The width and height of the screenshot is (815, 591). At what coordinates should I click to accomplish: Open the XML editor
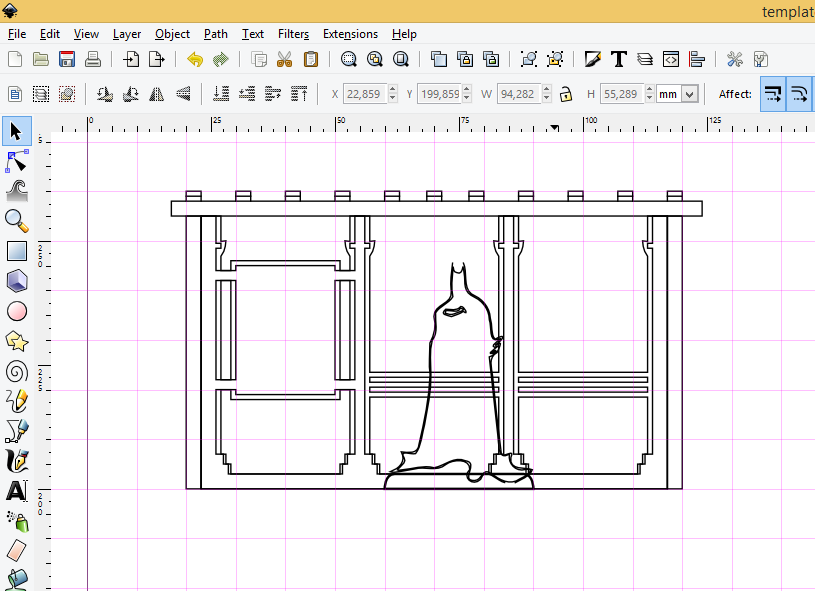pos(671,59)
